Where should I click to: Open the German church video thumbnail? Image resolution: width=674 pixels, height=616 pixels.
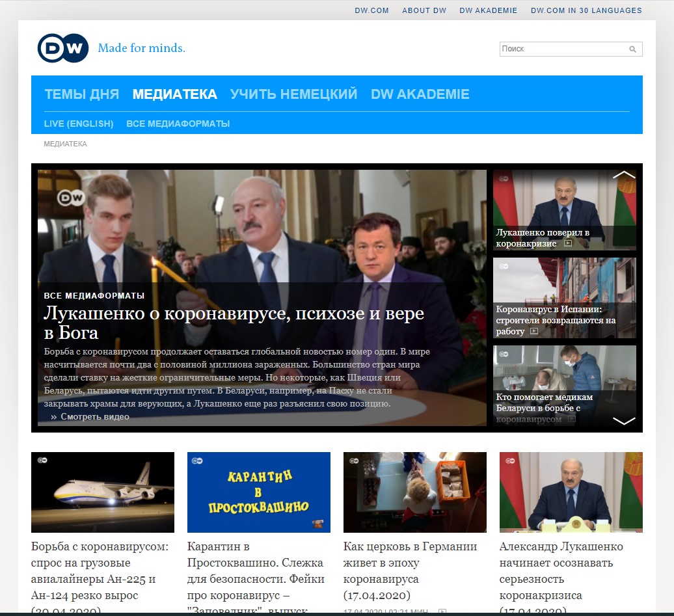click(x=415, y=492)
